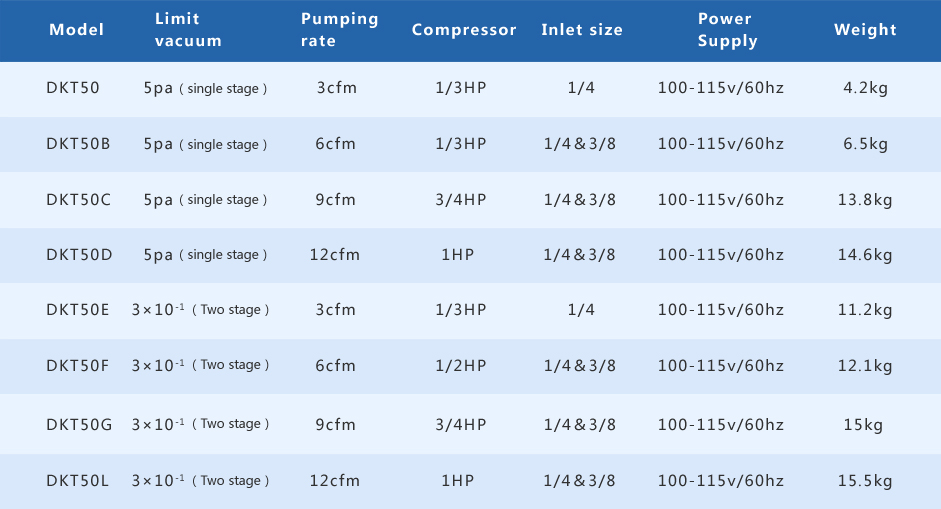Select the Pumping rate column header
The height and width of the screenshot is (509, 941).
point(339,30)
